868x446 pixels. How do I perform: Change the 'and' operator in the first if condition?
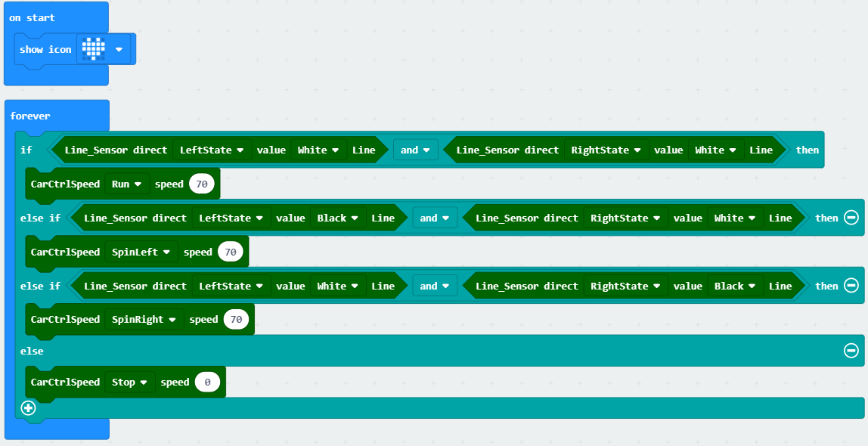tap(414, 150)
